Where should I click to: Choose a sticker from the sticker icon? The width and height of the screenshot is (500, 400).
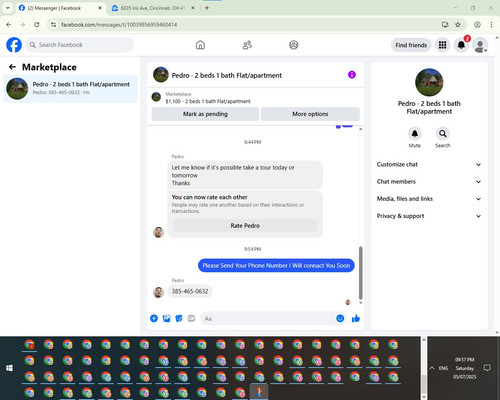coord(179,318)
